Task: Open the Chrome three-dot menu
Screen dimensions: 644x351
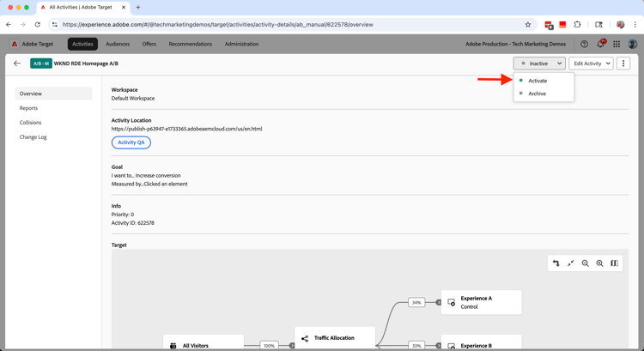Action: 635,25
